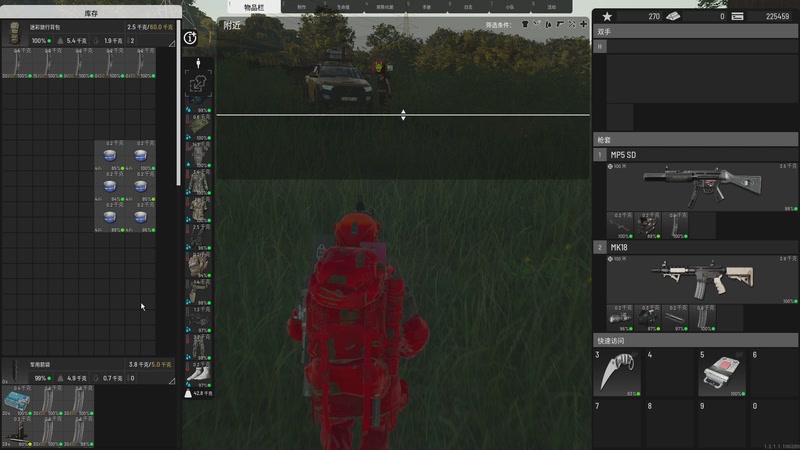Click the star fame points icon
The height and width of the screenshot is (450, 800).
point(607,16)
